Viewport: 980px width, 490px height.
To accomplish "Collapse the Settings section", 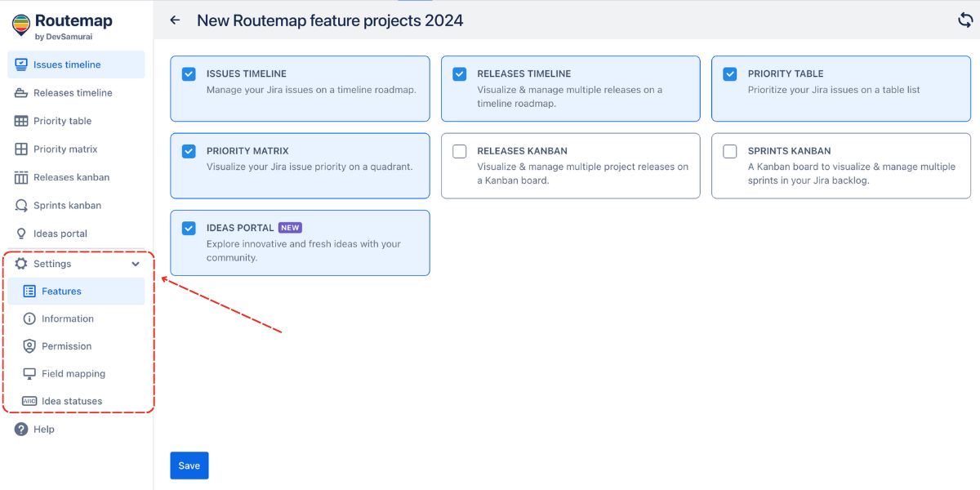I will [x=136, y=264].
